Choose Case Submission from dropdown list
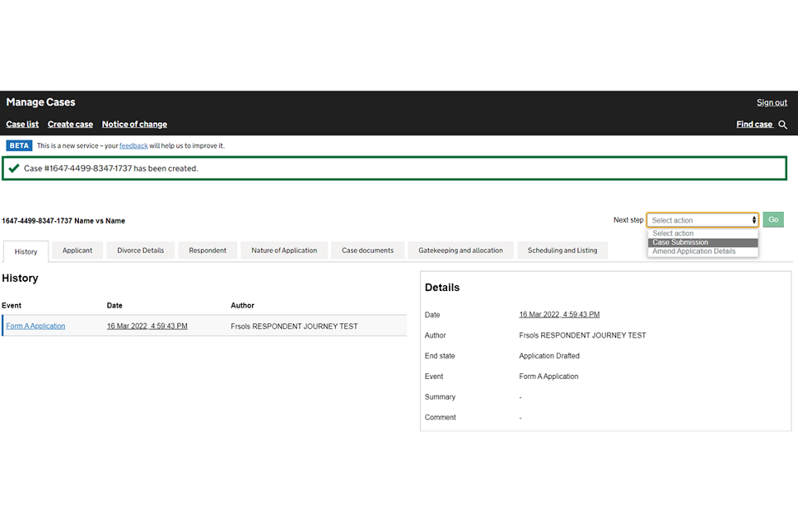This screenshot has height=532, width=798. 702,243
